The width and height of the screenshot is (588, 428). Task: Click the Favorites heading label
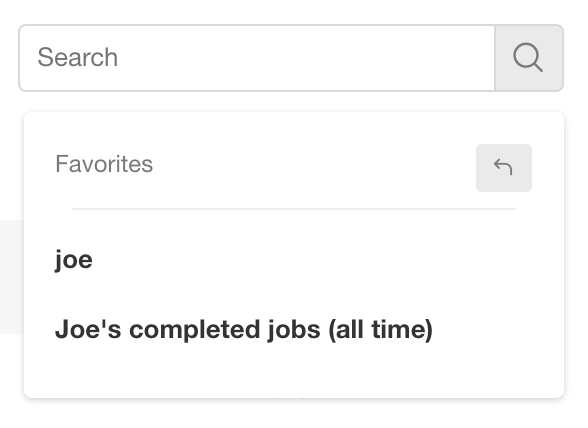coord(104,164)
